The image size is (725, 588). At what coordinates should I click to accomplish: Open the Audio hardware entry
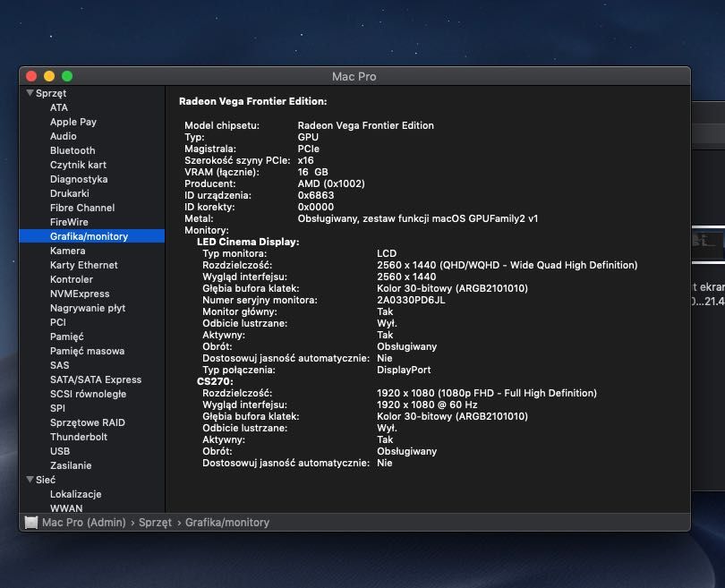tap(64, 136)
